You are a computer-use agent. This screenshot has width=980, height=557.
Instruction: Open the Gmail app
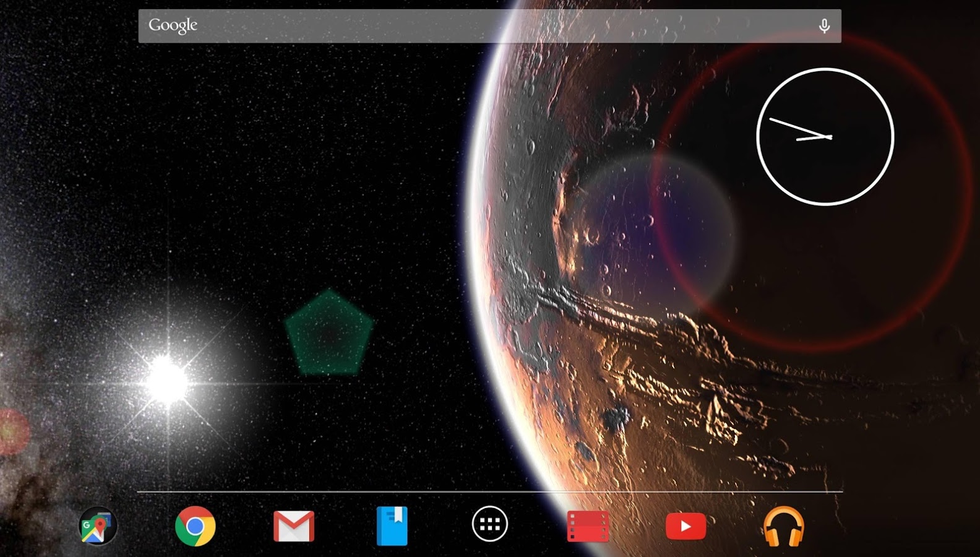click(294, 526)
